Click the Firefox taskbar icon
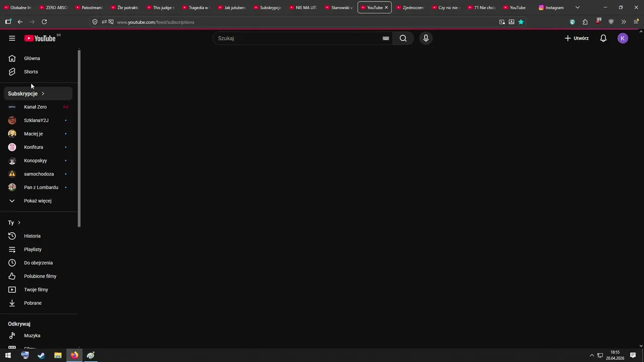The height and width of the screenshot is (362, 644). [x=74, y=355]
